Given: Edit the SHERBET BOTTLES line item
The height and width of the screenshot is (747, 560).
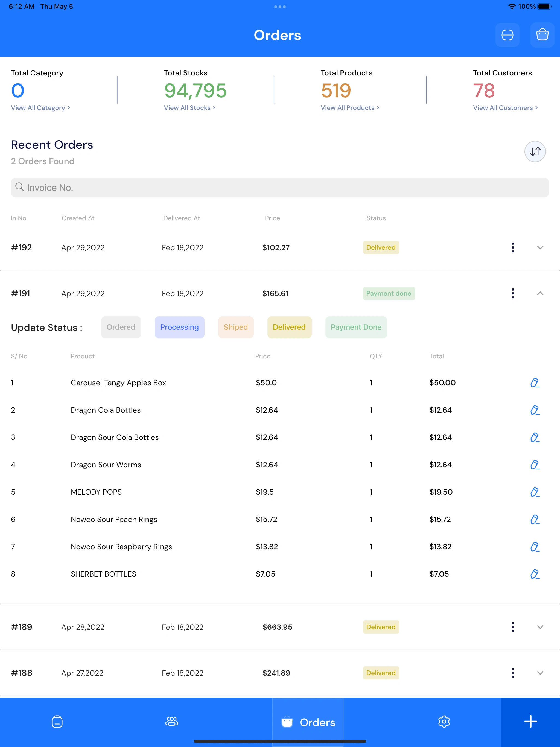Looking at the screenshot, I should point(534,574).
